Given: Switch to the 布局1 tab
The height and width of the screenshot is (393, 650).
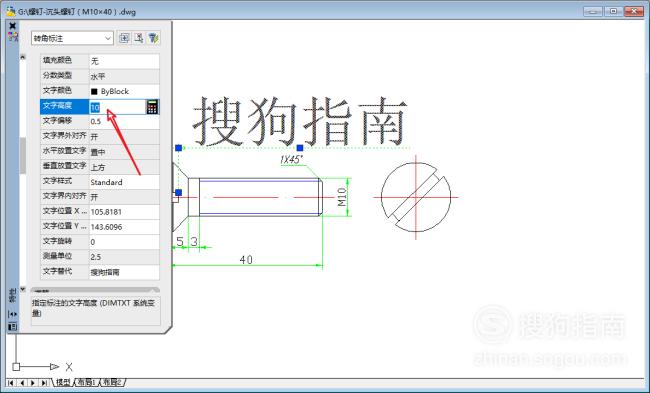Looking at the screenshot, I should 87,382.
